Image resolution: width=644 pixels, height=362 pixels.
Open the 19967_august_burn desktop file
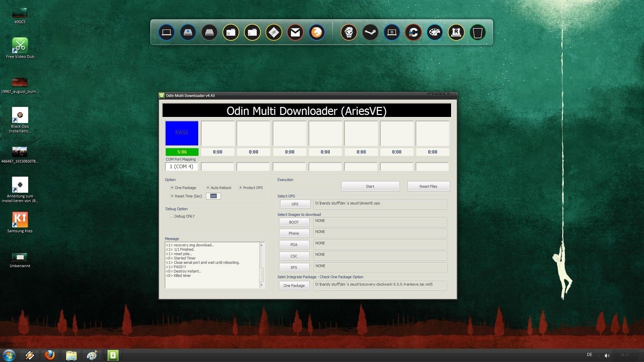[20, 85]
